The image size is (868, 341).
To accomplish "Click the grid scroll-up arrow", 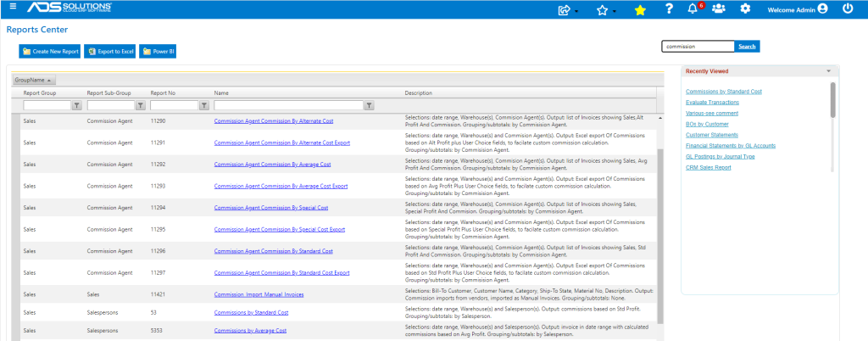I will click(659, 118).
